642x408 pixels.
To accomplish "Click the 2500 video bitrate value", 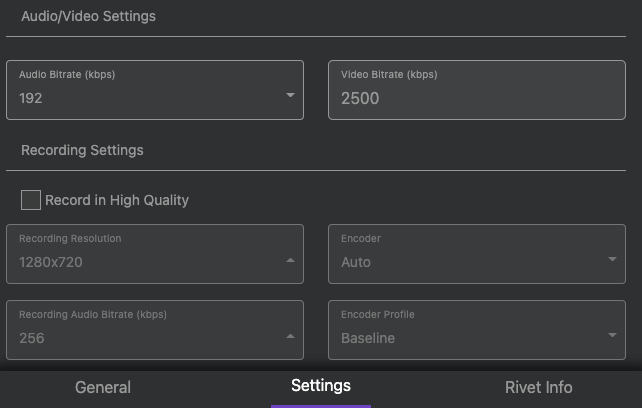I will [360, 98].
